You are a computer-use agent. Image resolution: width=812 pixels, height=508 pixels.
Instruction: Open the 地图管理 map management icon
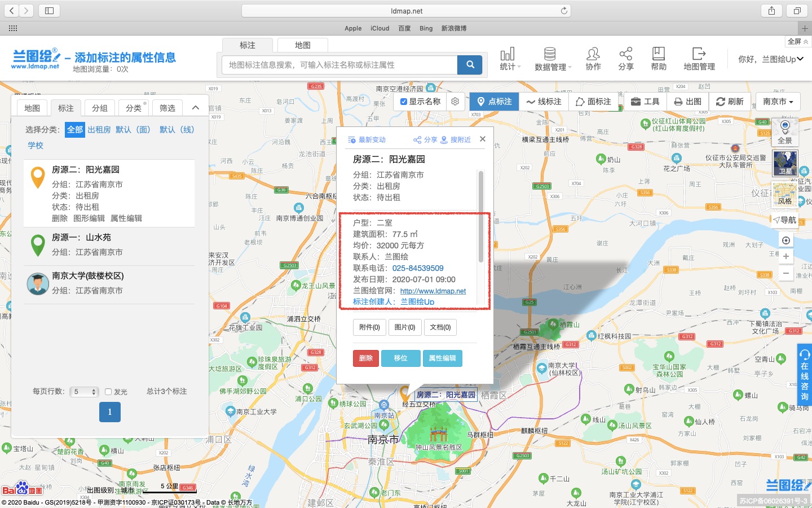coord(699,59)
